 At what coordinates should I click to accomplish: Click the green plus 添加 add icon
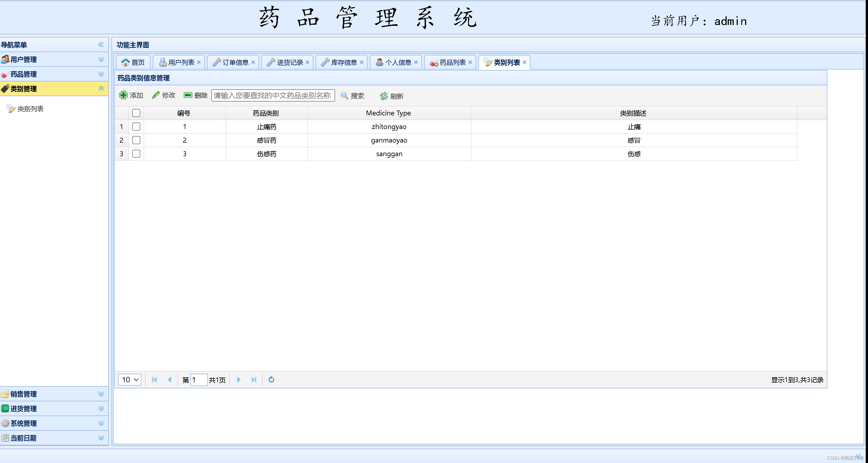[x=123, y=95]
